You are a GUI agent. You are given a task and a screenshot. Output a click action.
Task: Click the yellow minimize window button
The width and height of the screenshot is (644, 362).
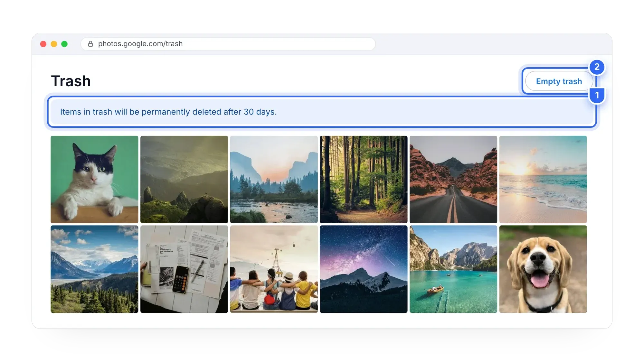(54, 44)
